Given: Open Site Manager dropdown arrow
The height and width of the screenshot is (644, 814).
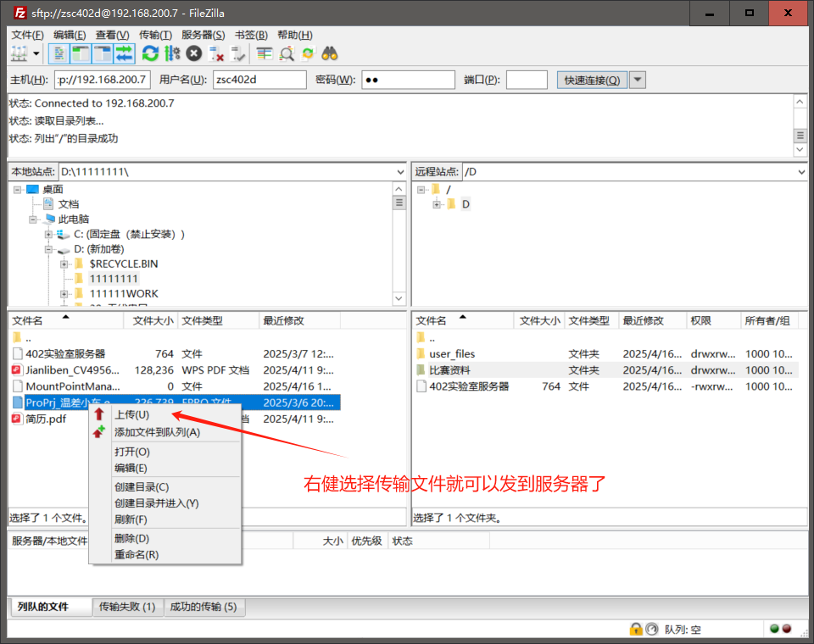Looking at the screenshot, I should (x=36, y=53).
